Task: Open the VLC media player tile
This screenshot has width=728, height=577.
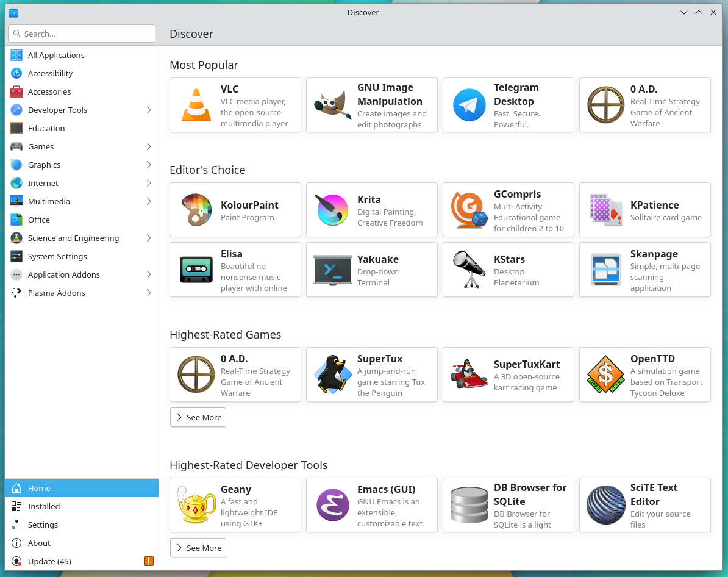Action: tap(235, 105)
